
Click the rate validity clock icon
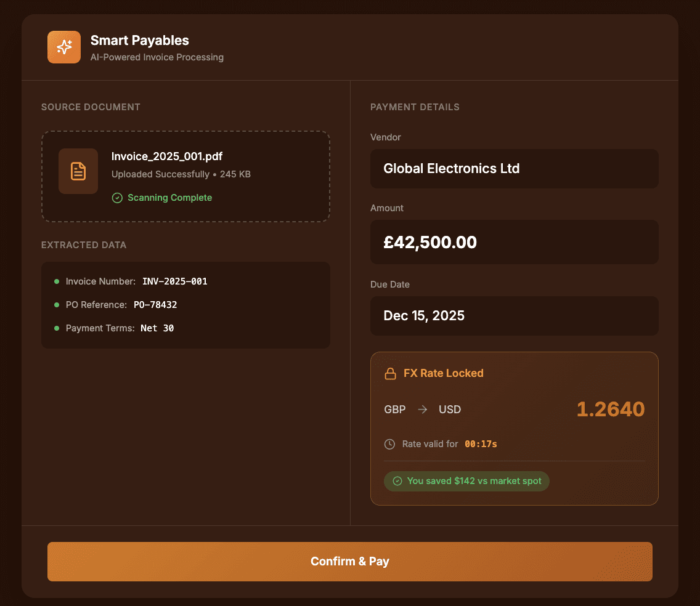click(389, 444)
